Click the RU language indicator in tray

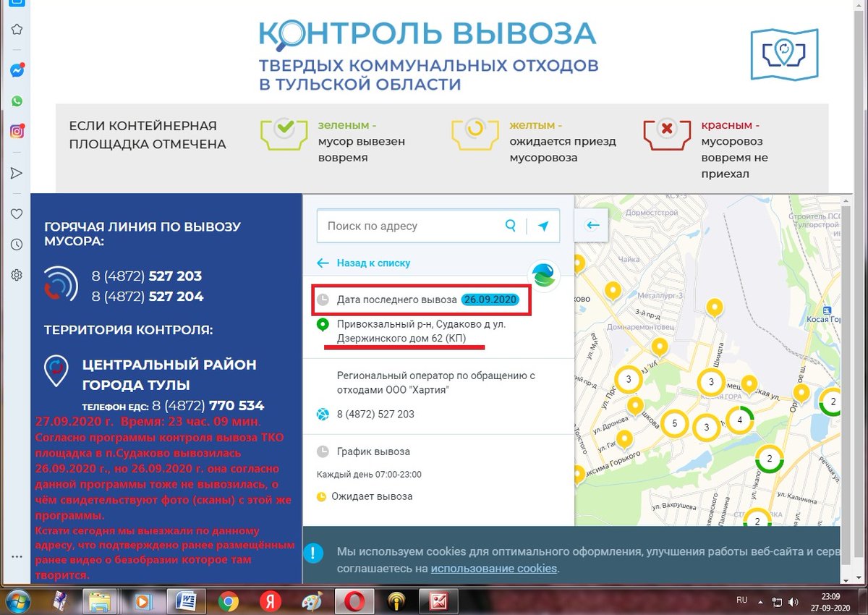tap(741, 601)
